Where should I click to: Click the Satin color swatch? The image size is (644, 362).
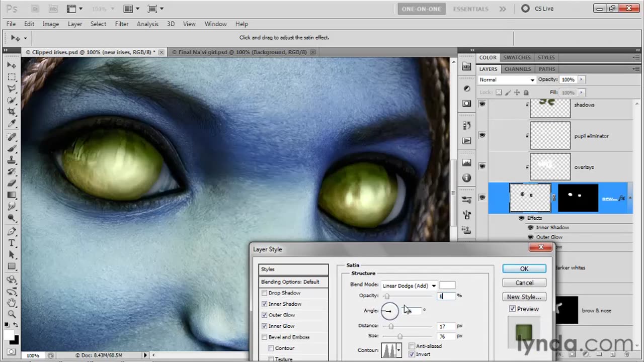(447, 286)
